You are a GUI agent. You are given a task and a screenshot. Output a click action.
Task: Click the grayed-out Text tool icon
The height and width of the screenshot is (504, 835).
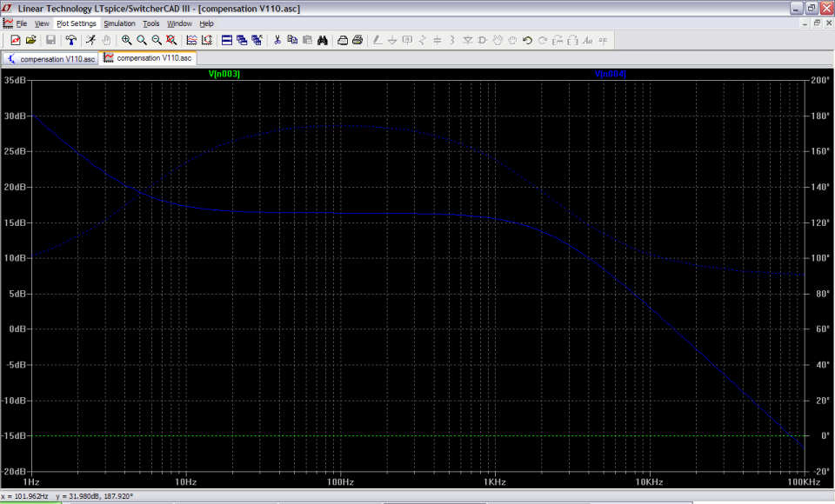tap(587, 40)
